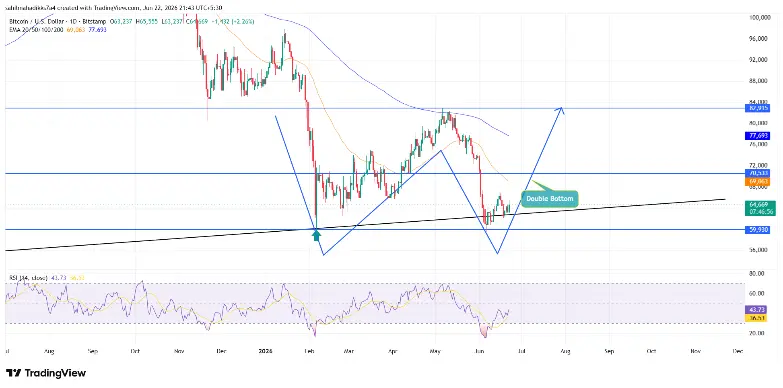
Task: Click the green 64,669 current price tag
Action: [x=760, y=208]
